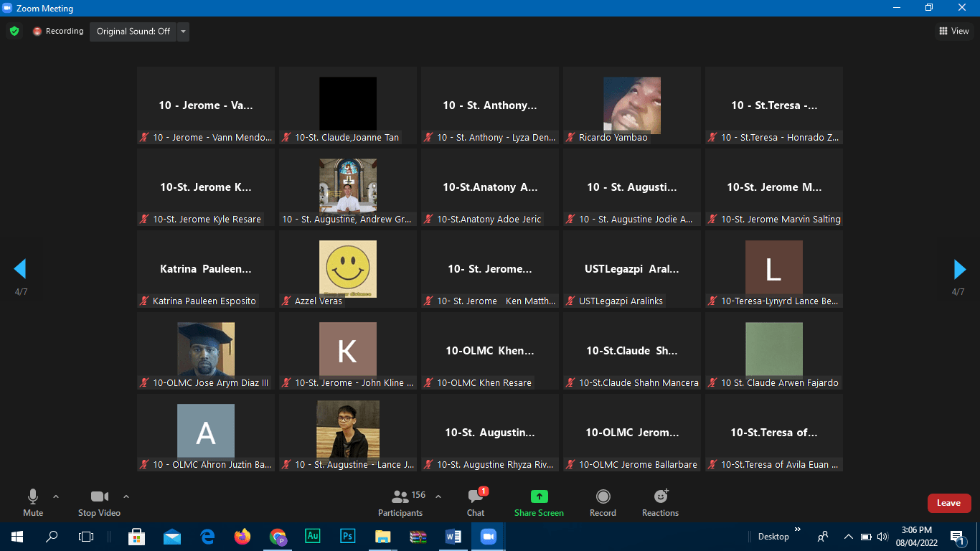Click the red Leave button

[948, 503]
